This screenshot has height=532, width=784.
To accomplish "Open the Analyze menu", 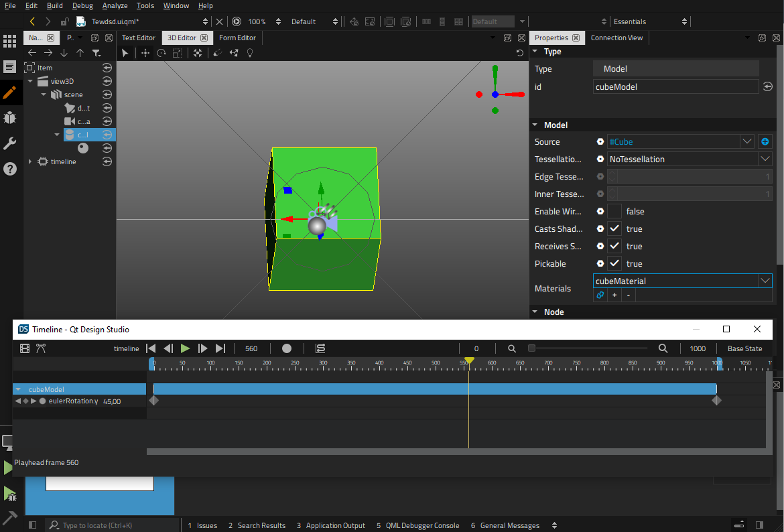I will tap(115, 5).
